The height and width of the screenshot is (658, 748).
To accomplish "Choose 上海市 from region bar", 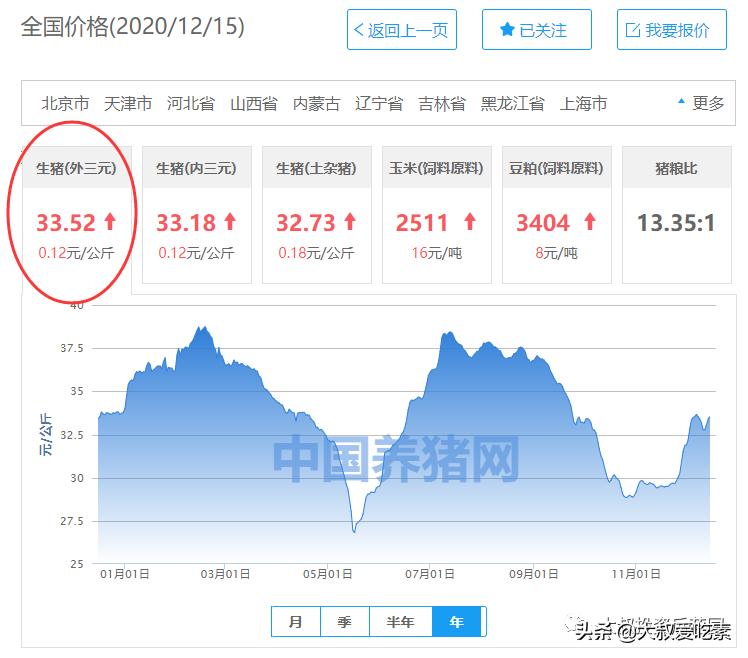I will point(583,103).
